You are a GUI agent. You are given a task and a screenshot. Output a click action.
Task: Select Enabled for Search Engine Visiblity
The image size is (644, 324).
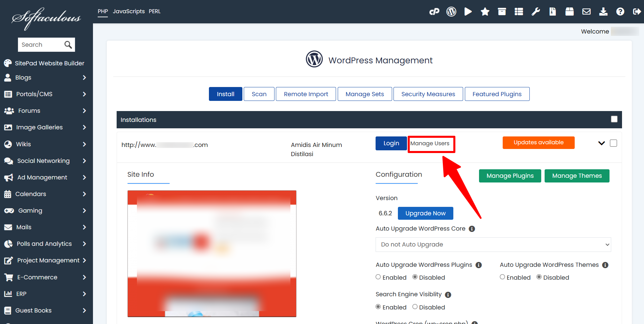[378, 307]
